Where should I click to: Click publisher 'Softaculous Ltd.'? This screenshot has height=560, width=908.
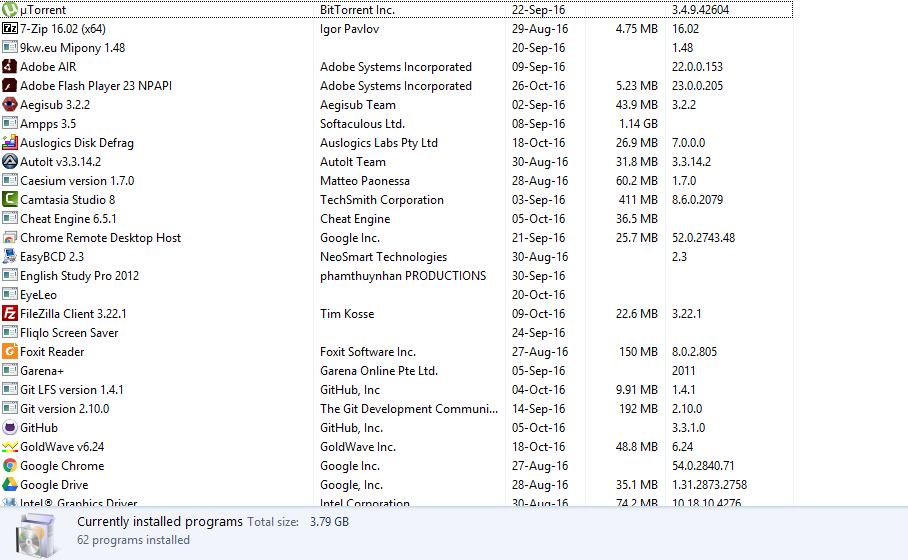pos(363,124)
